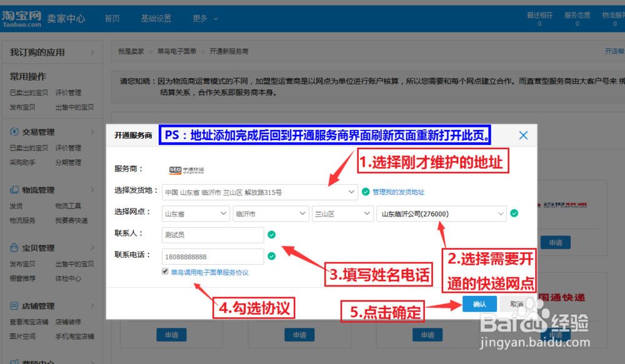Open the 山东临沂公司(276000) outlet dropdown
625x364 pixels.
[442, 214]
